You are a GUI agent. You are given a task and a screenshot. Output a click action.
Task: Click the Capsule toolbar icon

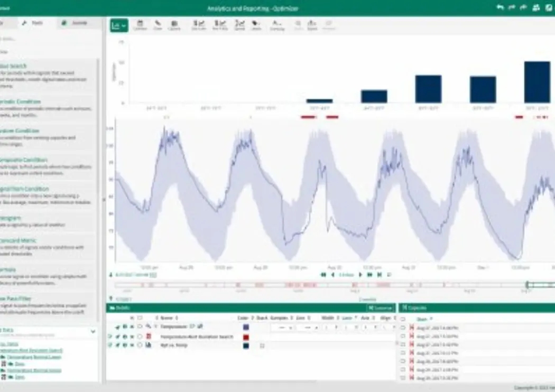pyautogui.click(x=174, y=25)
